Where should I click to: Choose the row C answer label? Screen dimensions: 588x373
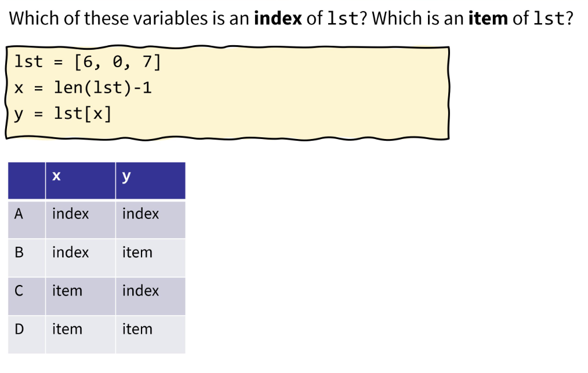click(19, 291)
